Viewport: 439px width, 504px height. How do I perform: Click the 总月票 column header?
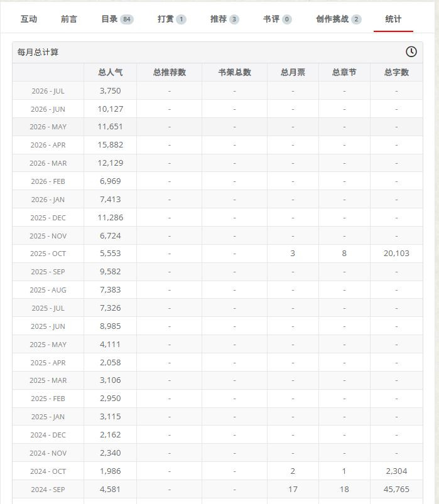293,72
